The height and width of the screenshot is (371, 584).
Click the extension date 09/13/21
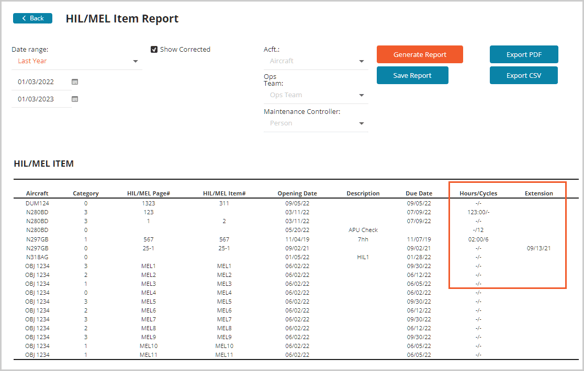click(539, 248)
